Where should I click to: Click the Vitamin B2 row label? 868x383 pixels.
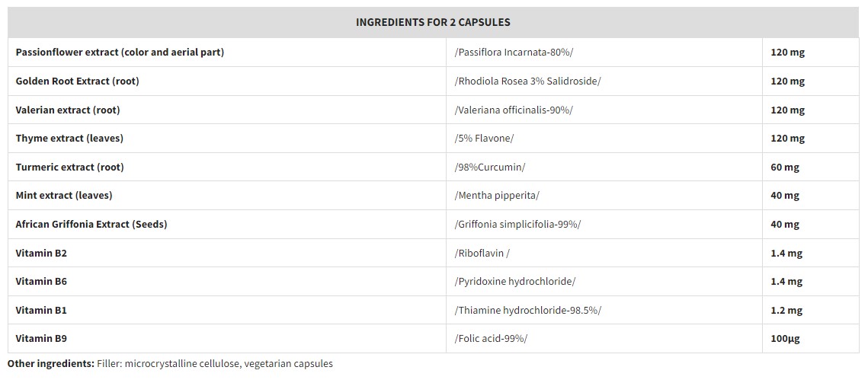tap(41, 253)
